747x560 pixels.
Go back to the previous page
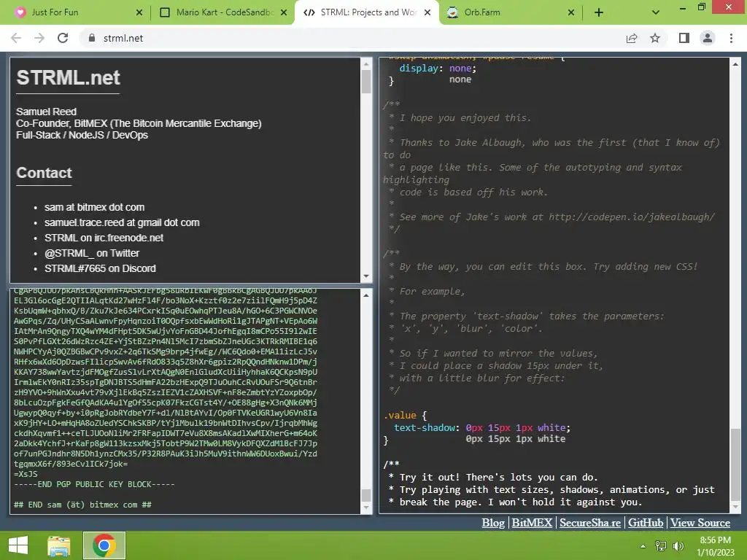[16, 38]
